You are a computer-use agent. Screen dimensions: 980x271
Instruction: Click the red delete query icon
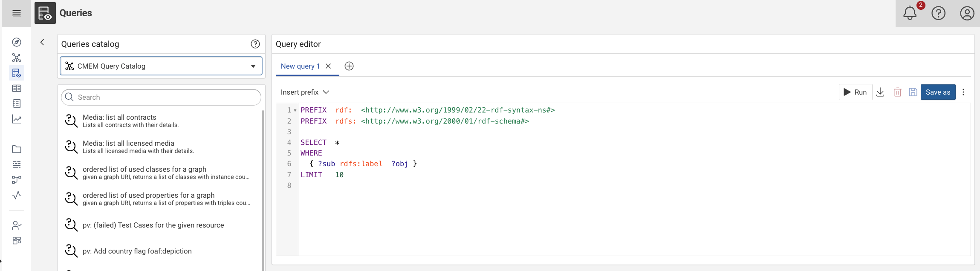(897, 92)
